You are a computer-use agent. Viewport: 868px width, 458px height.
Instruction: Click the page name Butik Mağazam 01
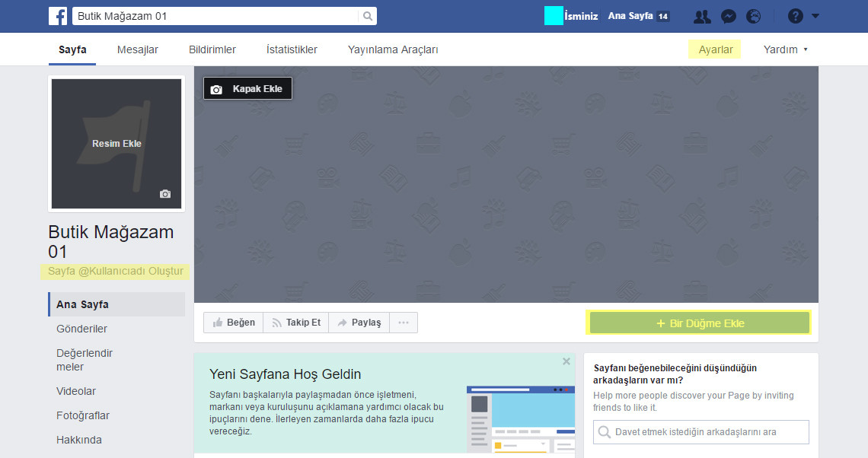(110, 242)
